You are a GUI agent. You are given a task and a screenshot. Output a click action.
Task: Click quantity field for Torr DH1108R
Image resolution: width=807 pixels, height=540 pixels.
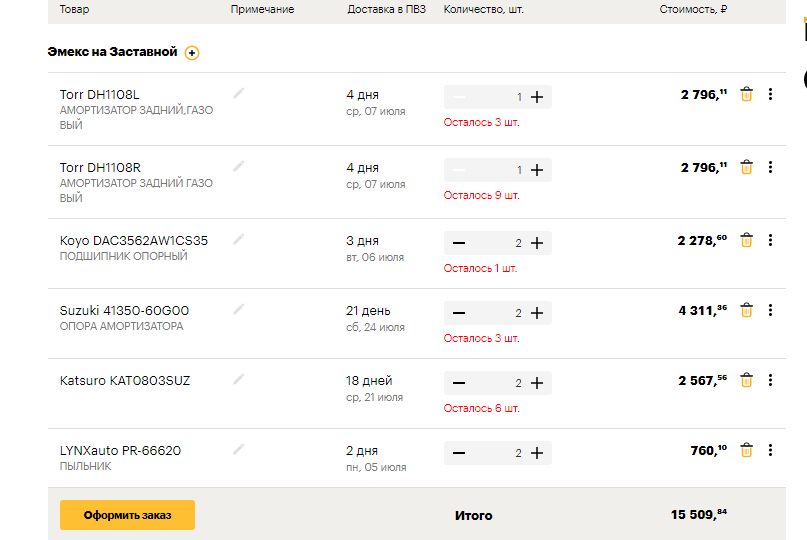tap(498, 170)
